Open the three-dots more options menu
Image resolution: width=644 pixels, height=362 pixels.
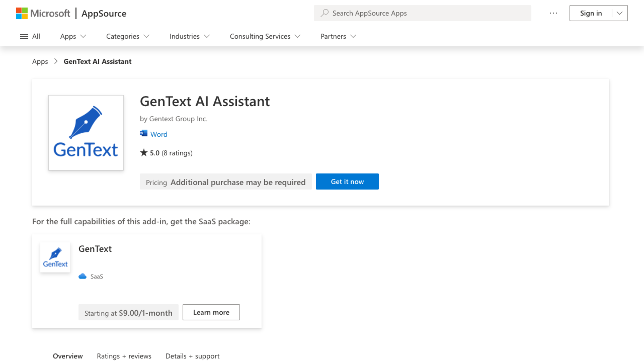pyautogui.click(x=553, y=13)
